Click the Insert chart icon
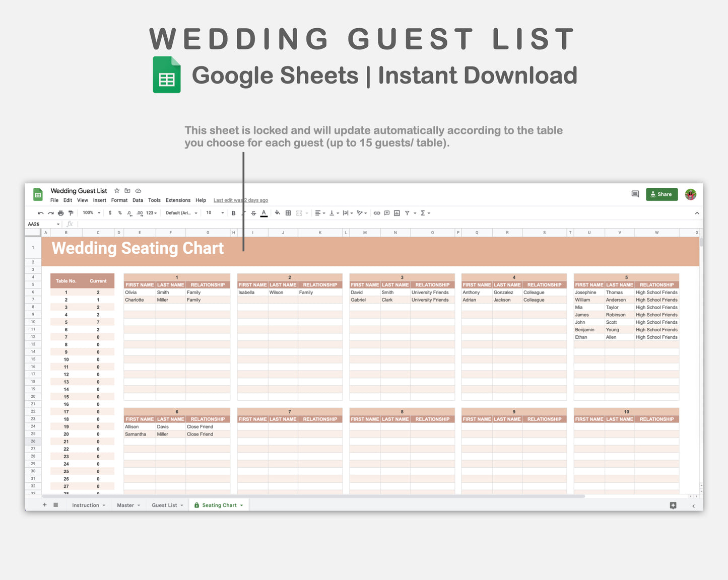This screenshot has width=728, height=580. [x=398, y=213]
